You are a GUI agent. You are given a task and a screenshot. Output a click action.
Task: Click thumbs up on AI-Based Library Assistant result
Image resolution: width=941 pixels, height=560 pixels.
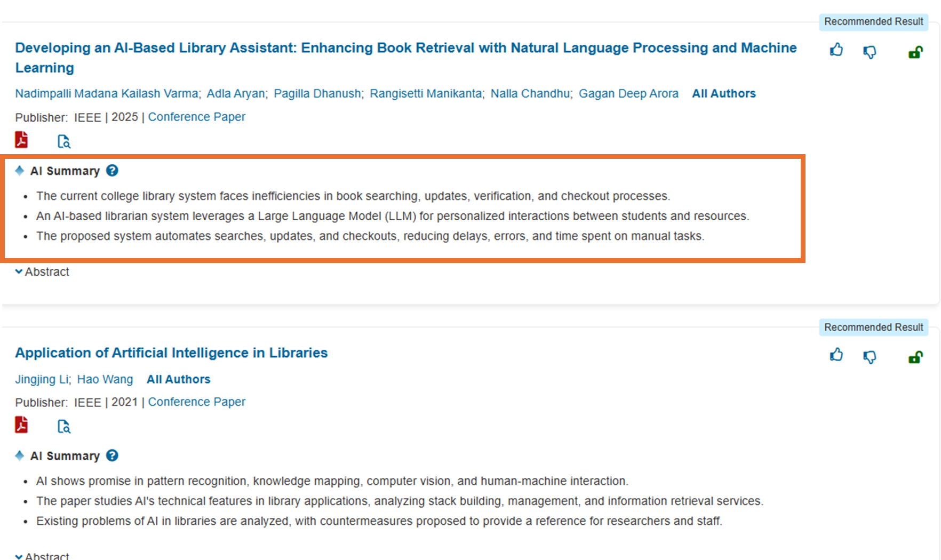click(836, 51)
